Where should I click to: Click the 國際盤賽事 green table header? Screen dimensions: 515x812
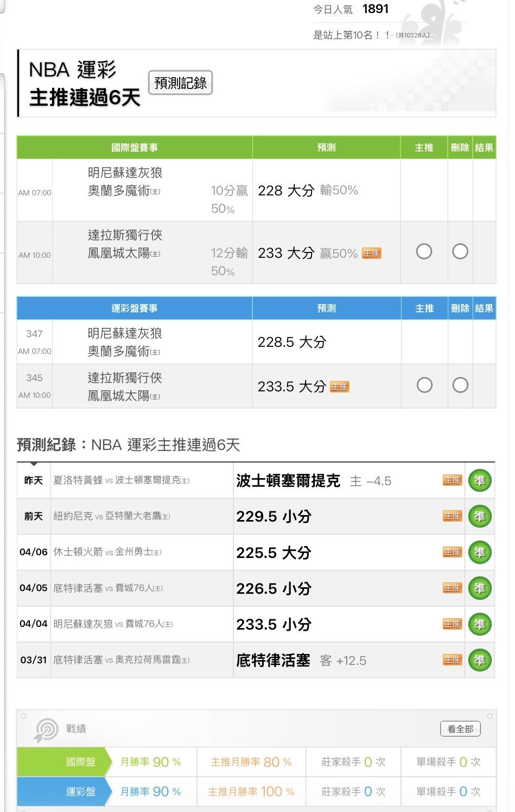(135, 148)
